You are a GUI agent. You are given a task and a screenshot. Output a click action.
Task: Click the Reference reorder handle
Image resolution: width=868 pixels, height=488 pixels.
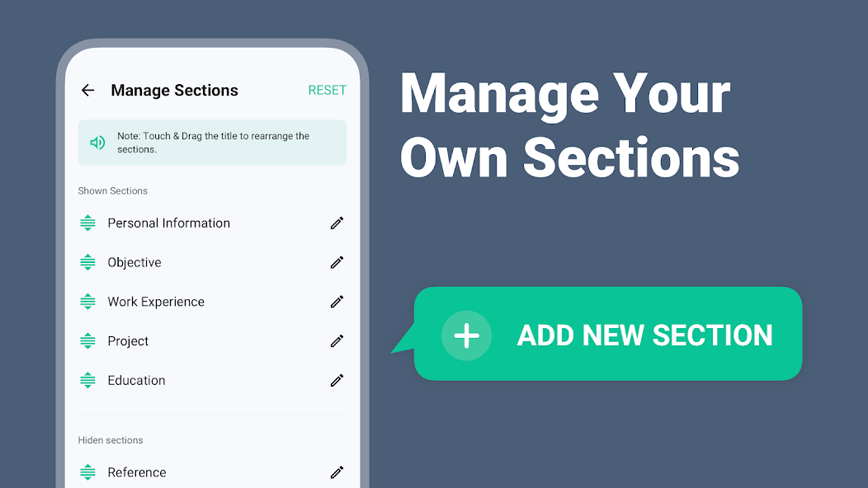click(87, 472)
